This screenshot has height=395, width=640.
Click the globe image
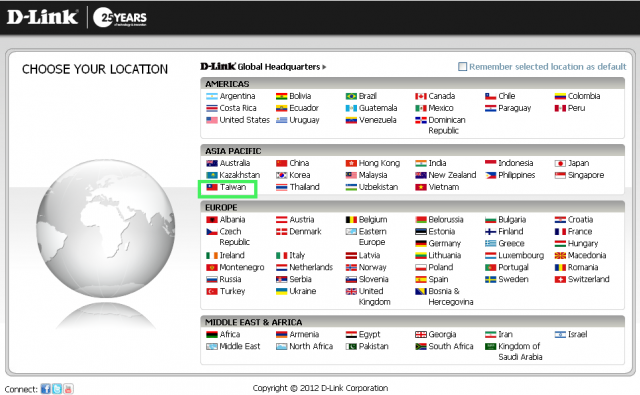pyautogui.click(x=105, y=228)
